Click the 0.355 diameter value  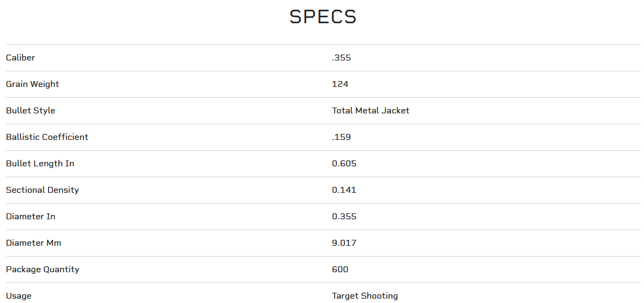(344, 217)
